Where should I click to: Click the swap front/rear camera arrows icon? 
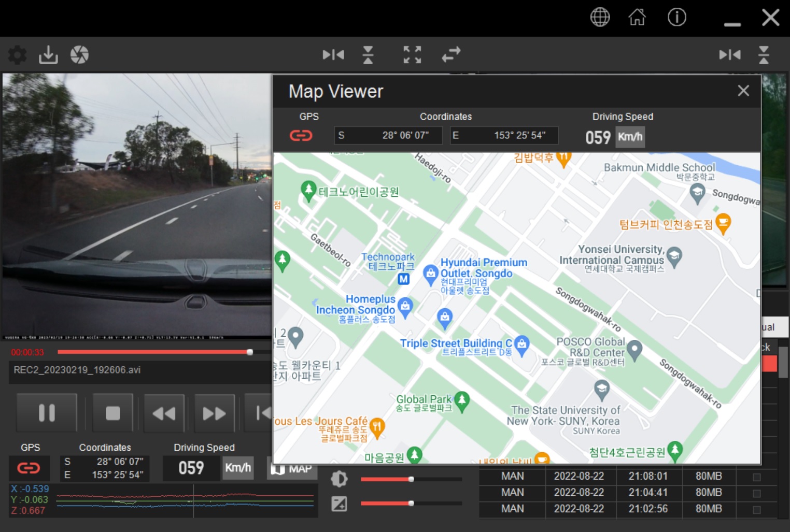451,54
